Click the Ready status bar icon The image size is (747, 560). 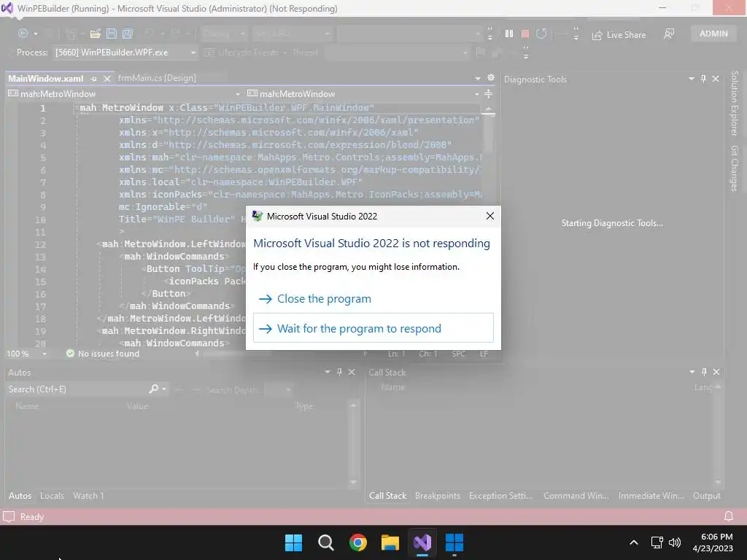[9, 517]
